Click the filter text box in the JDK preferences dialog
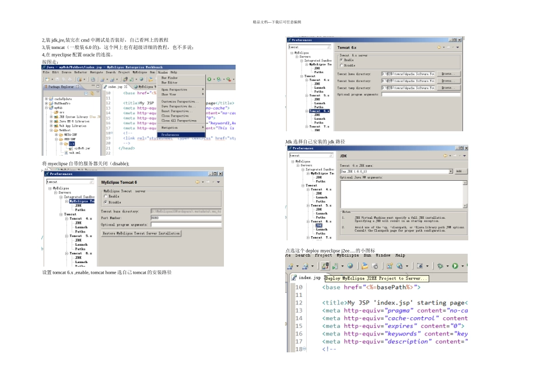Viewport: 554px width, 392px height. pyautogui.click(x=311, y=156)
